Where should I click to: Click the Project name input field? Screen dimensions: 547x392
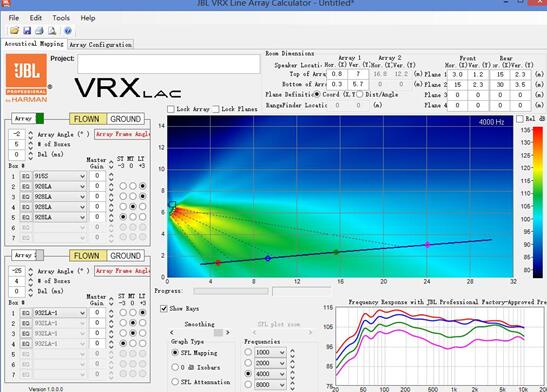click(x=168, y=64)
